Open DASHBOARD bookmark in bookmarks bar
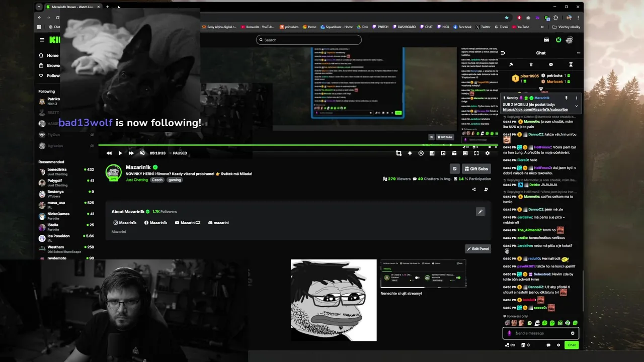The width and height of the screenshot is (644, 362). point(404,27)
